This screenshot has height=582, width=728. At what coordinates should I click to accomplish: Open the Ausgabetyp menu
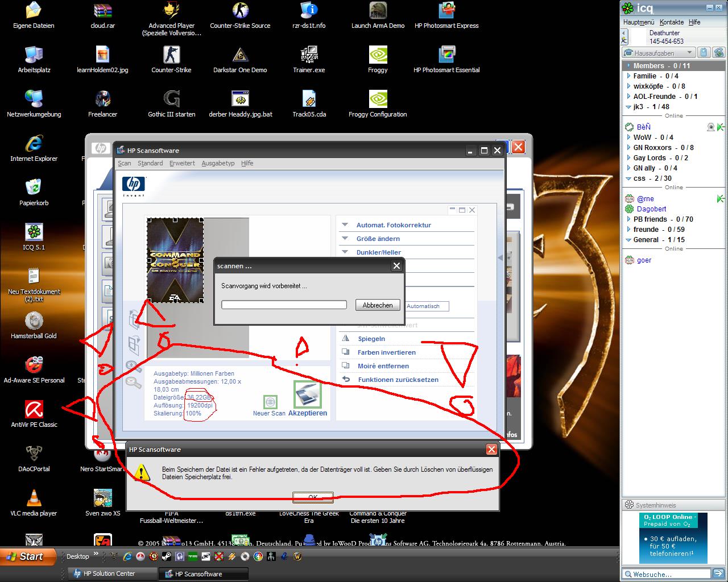point(218,163)
